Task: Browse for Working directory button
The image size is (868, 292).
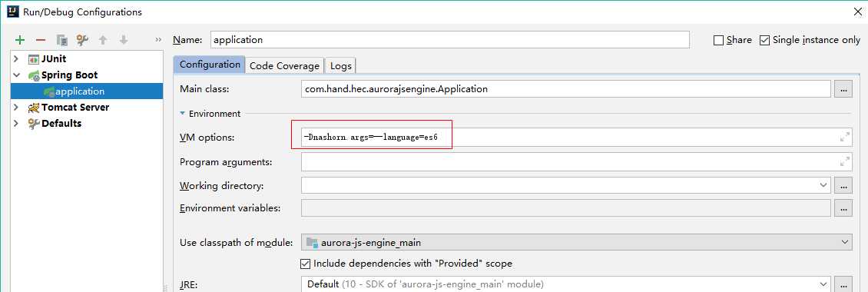Action: (x=843, y=186)
